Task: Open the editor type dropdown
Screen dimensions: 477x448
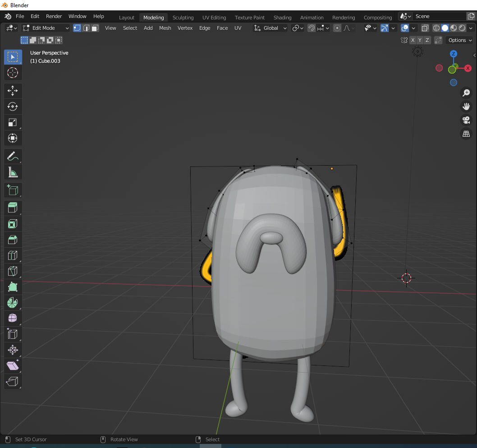Action: coord(11,28)
